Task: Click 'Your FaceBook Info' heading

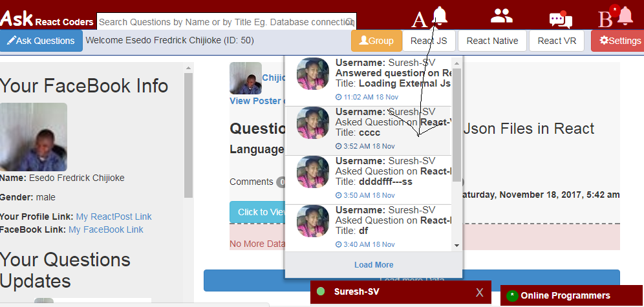Action: (x=84, y=86)
